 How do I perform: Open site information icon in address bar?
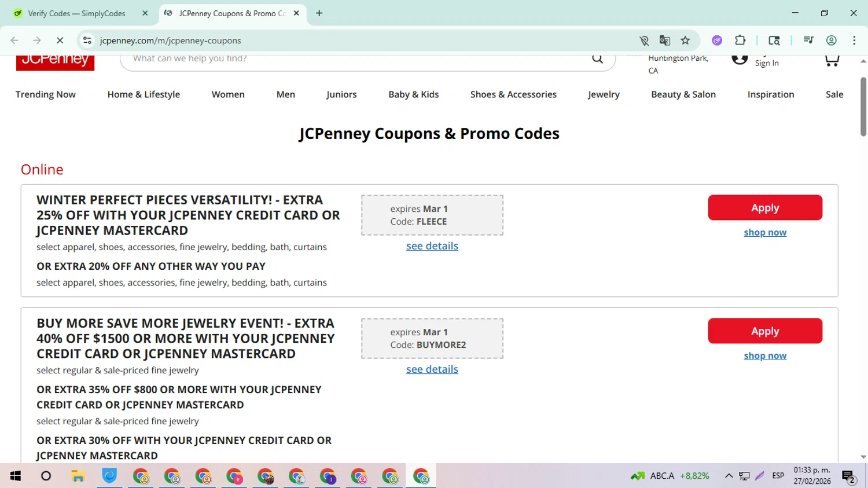[87, 41]
